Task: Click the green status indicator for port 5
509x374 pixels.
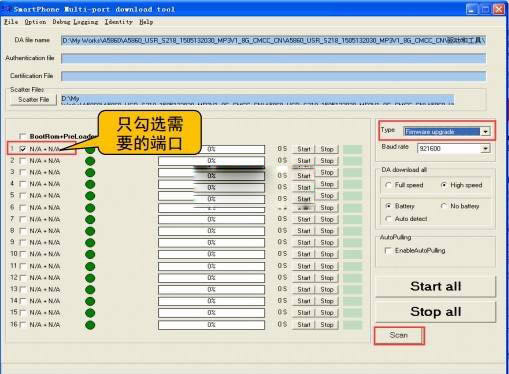Action: (90, 196)
